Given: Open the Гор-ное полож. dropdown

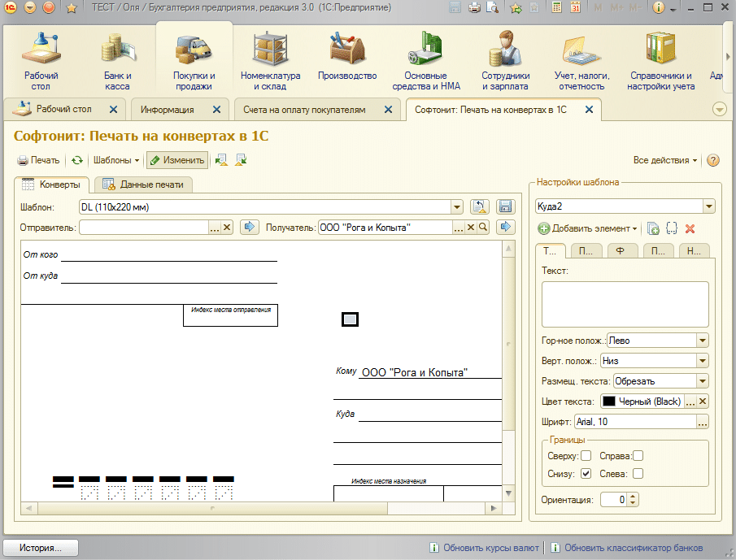Looking at the screenshot, I should 703,341.
